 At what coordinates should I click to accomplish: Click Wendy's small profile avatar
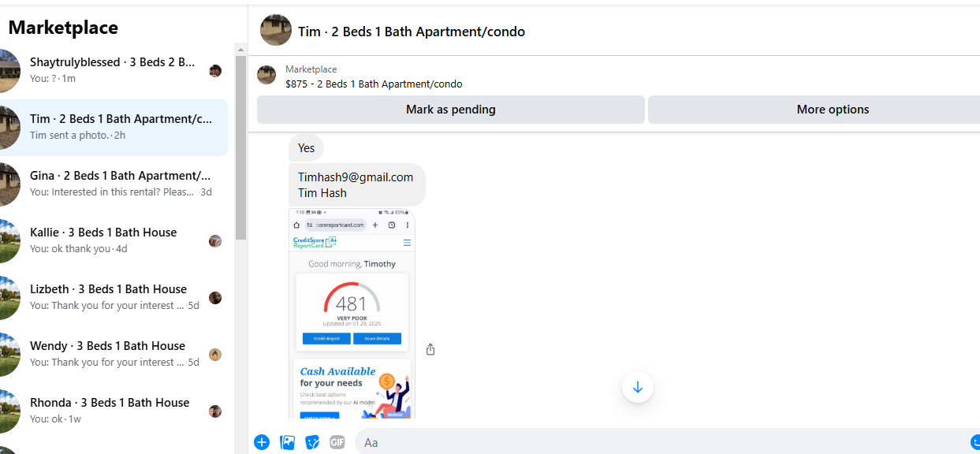(215, 355)
